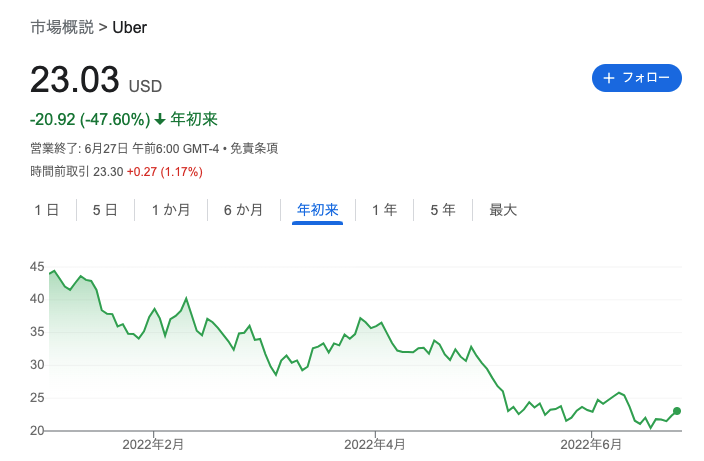Click the plus icon on フォロー button

tap(609, 78)
